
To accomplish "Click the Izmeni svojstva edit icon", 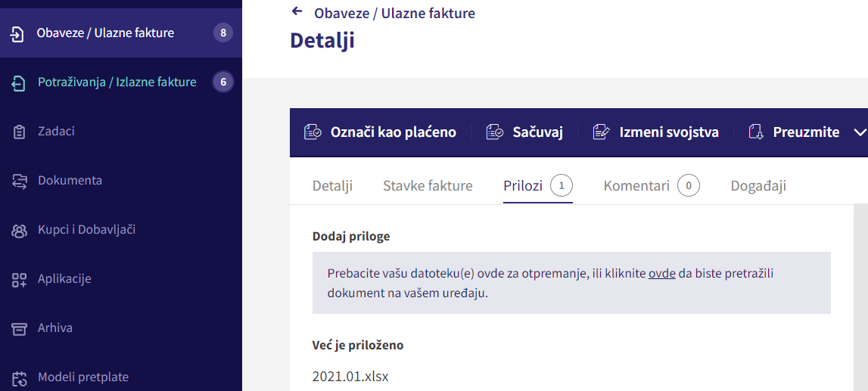I will 601,133.
